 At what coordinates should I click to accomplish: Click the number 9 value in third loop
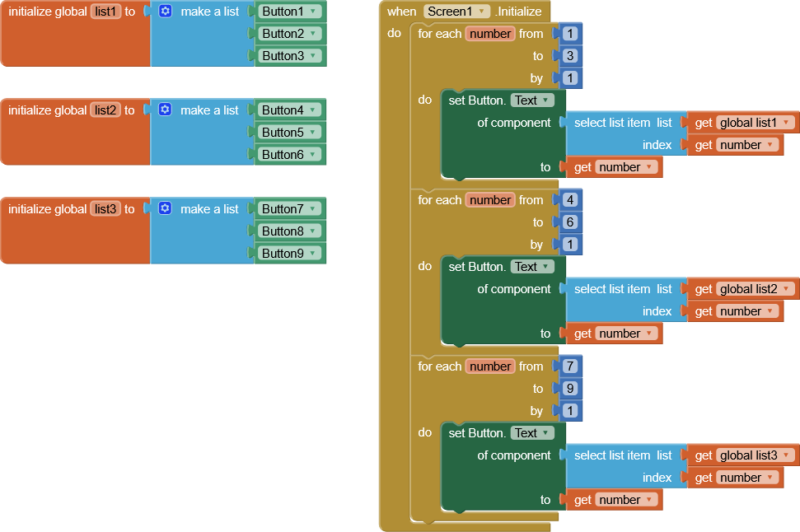click(570, 389)
